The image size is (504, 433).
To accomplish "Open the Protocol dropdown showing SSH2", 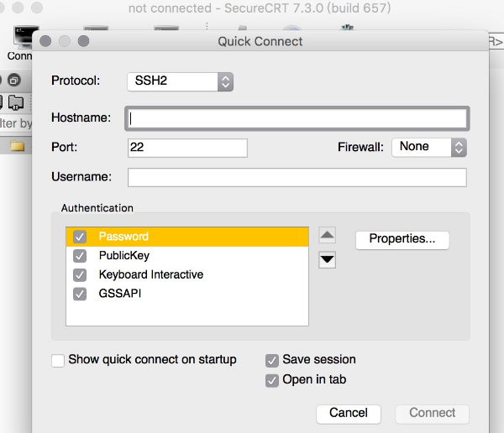I will (179, 81).
